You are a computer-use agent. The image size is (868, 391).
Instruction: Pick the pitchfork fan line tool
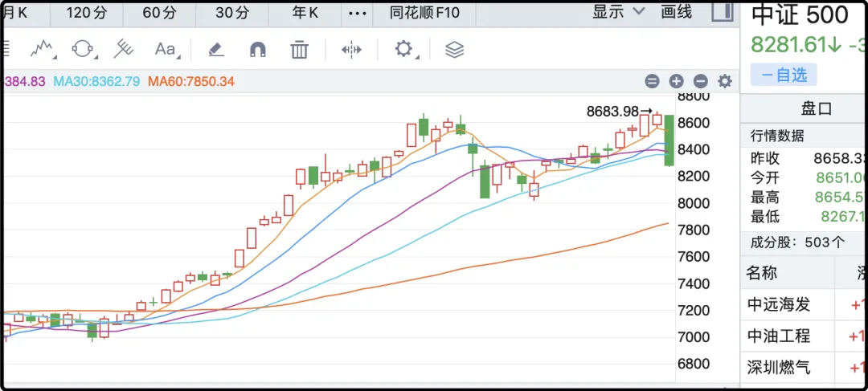(123, 50)
